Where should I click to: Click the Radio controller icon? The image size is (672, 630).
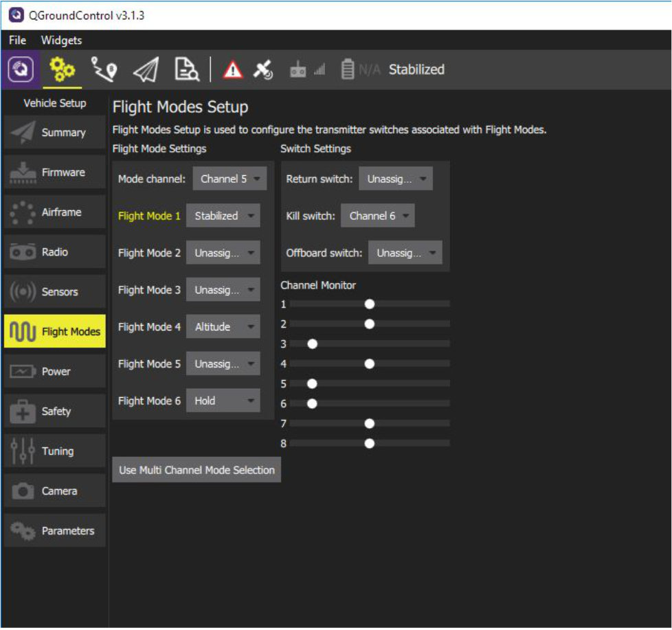click(23, 252)
